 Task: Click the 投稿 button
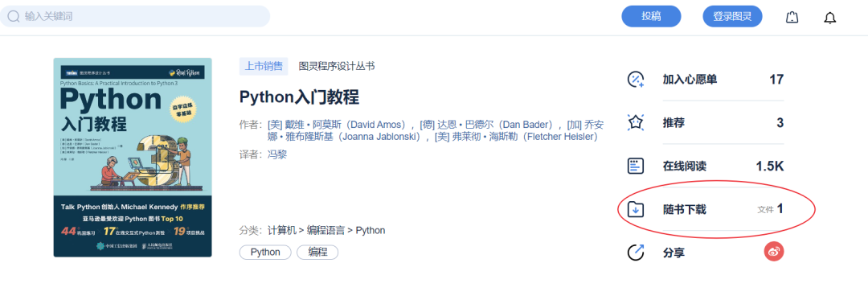point(651,16)
